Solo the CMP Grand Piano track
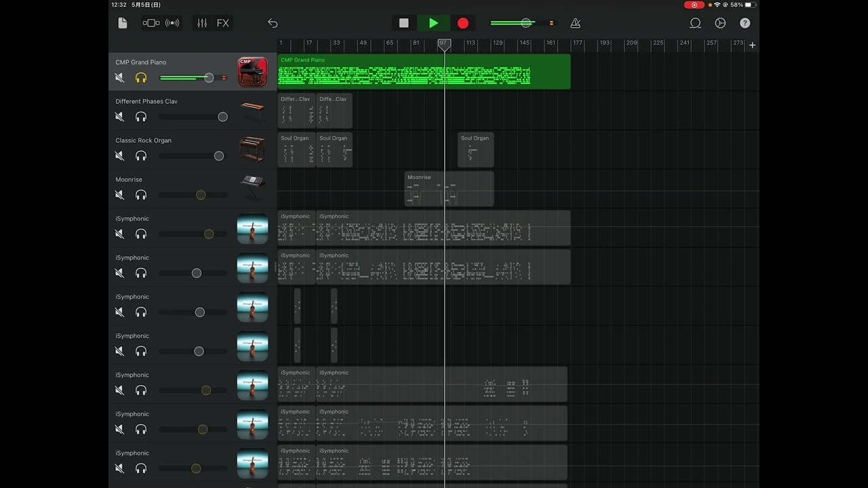The image size is (868, 488). click(141, 78)
